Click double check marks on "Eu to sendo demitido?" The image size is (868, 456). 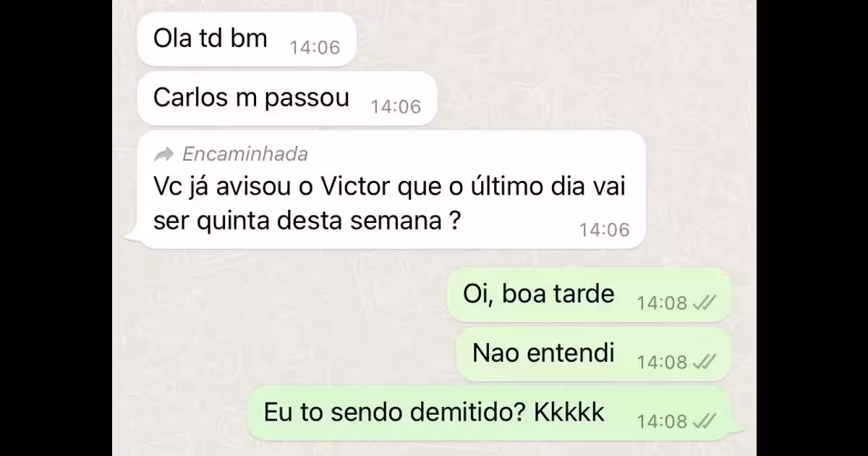(704, 421)
